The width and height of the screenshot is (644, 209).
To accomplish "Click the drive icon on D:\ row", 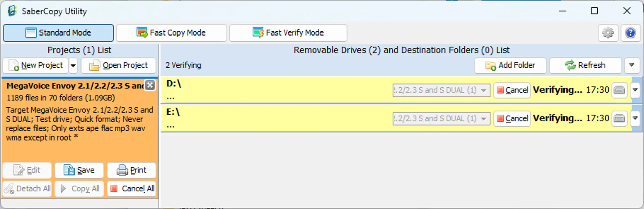I will [x=619, y=90].
